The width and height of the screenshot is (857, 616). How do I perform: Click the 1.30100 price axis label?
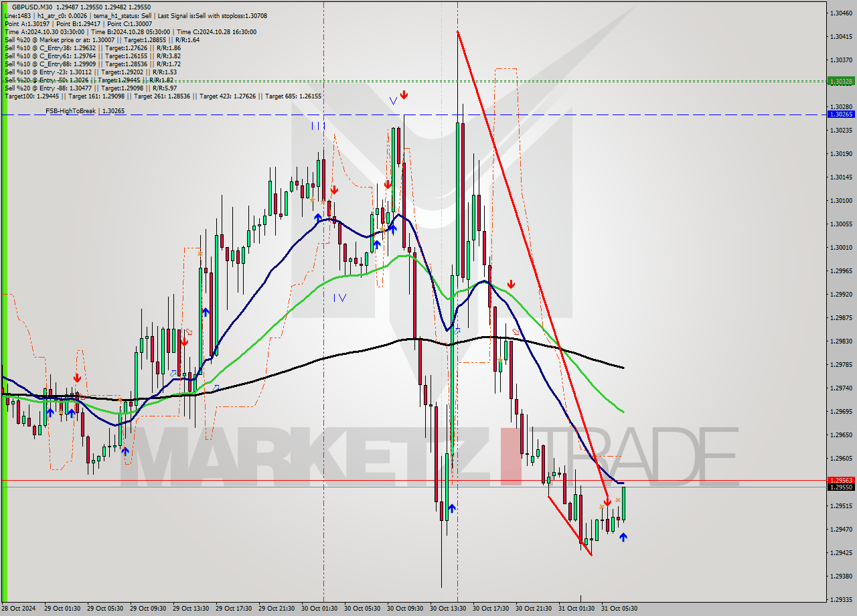click(x=841, y=200)
